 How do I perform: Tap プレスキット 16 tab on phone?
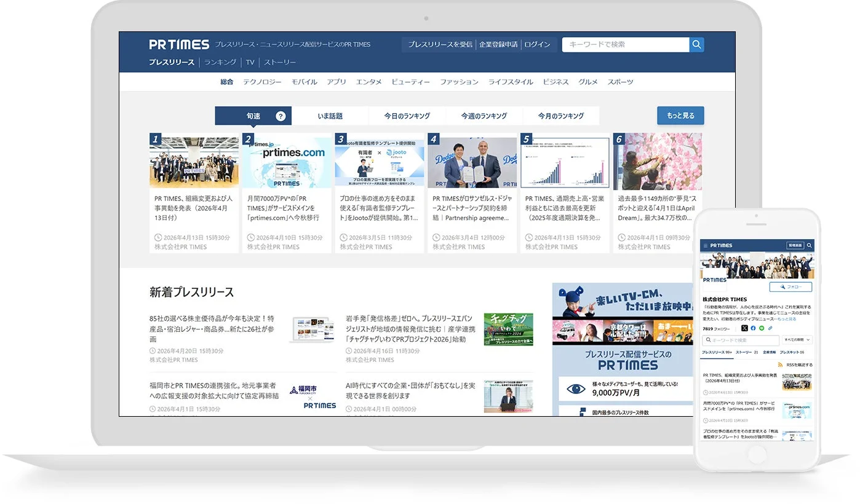coord(792,352)
